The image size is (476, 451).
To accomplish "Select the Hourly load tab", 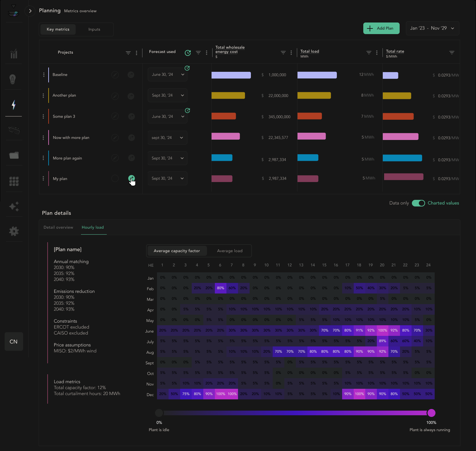I will click(93, 227).
